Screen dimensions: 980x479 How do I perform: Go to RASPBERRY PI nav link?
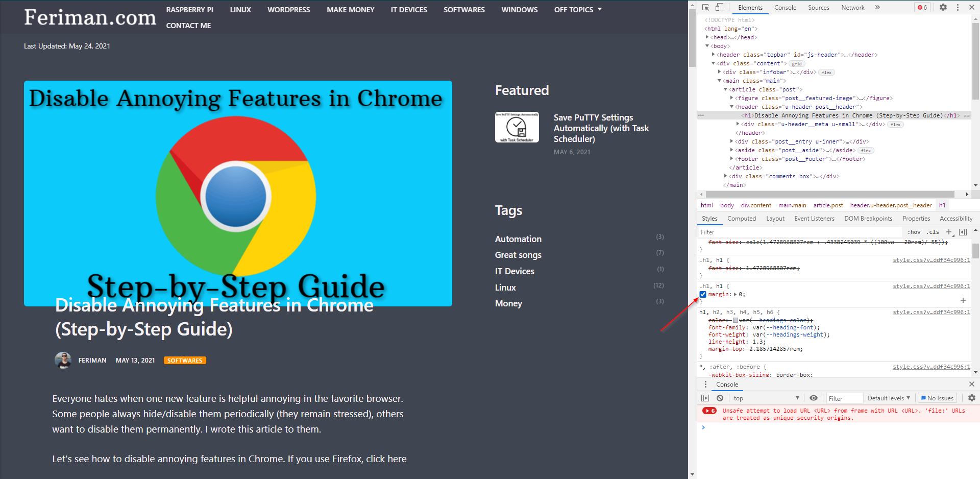click(189, 10)
